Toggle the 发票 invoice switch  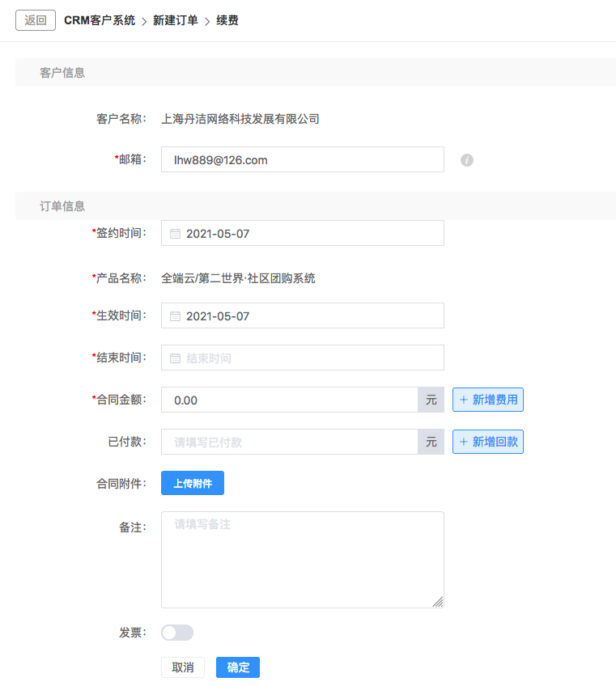pos(177,633)
